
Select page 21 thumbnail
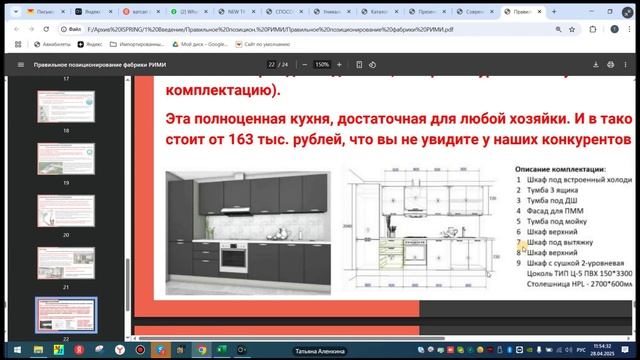point(66,263)
